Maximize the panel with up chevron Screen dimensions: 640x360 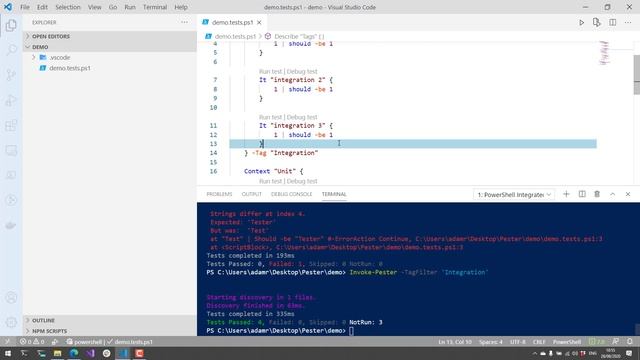tap(613, 194)
